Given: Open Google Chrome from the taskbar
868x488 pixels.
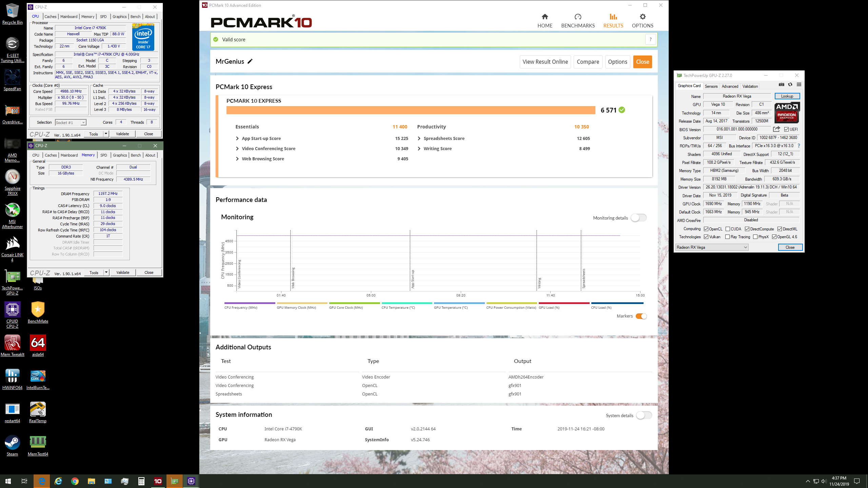Looking at the screenshot, I should point(75,481).
